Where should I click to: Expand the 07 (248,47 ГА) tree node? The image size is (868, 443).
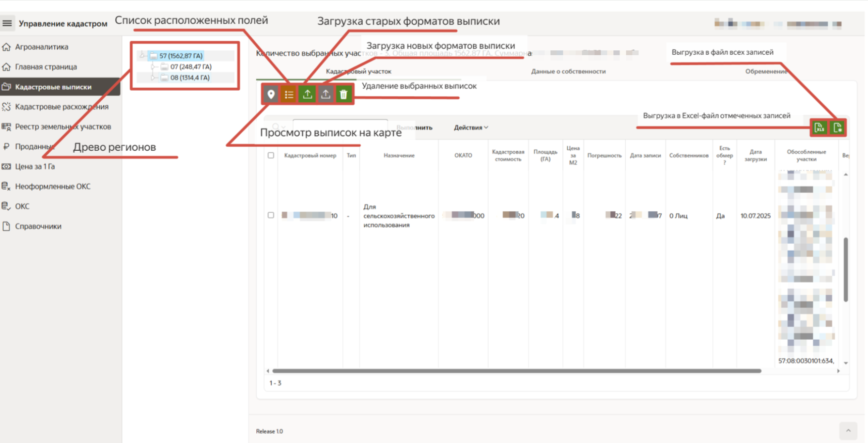153,67
